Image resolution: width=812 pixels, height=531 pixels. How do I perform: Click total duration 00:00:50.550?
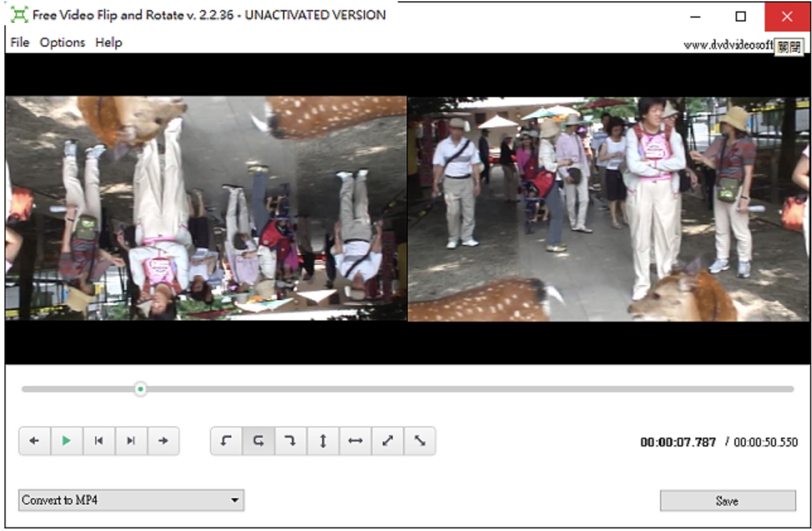tap(765, 443)
